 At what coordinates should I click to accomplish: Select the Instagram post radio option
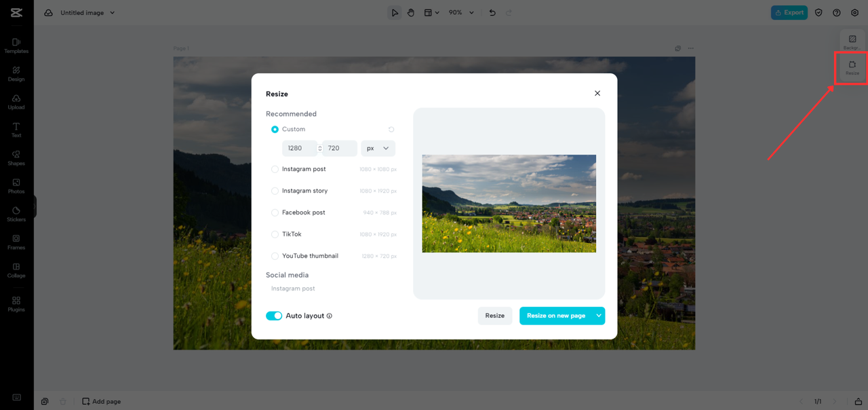[x=275, y=169]
